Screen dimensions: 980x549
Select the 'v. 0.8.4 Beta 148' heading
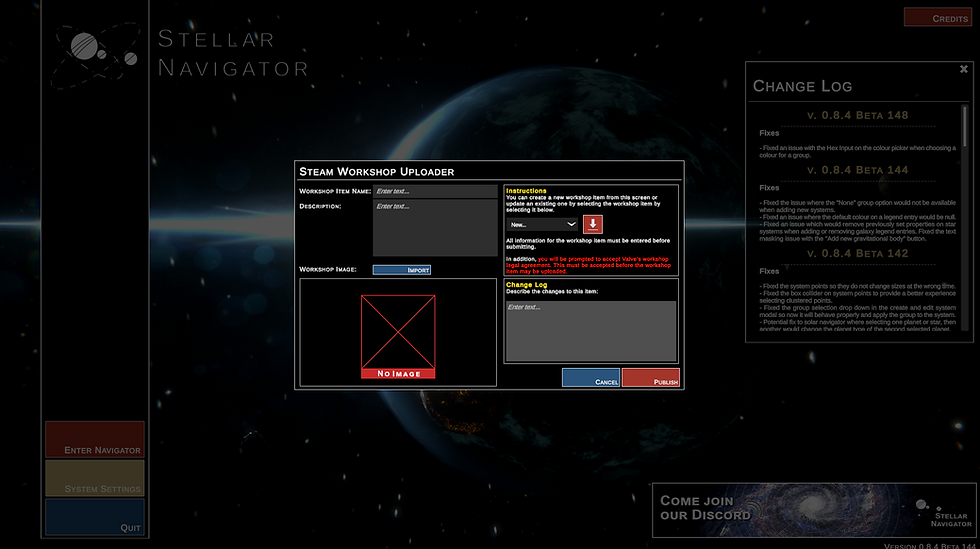pos(858,116)
